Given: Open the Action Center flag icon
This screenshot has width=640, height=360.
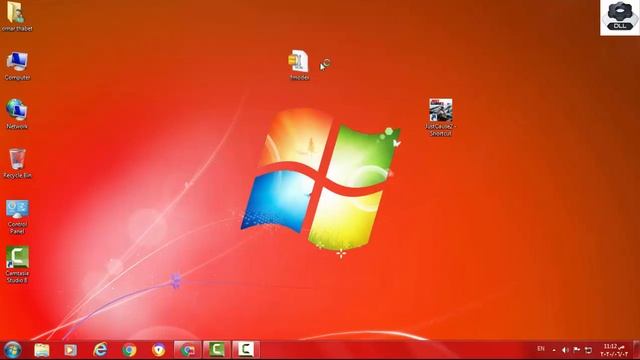Looking at the screenshot, I should [577, 350].
